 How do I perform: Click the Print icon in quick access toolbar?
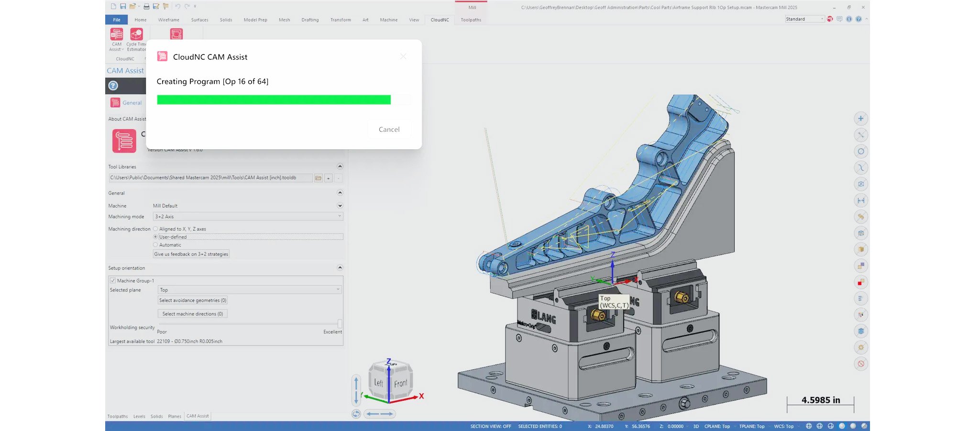click(x=146, y=6)
